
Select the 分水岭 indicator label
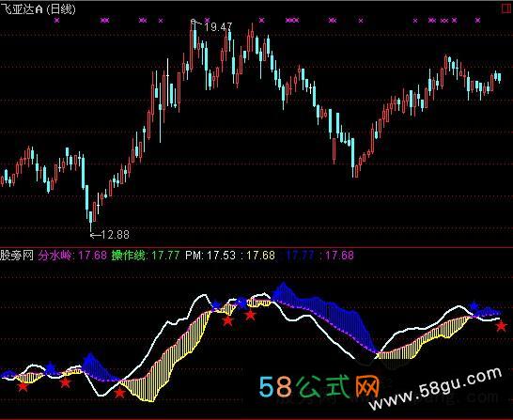(x=54, y=256)
